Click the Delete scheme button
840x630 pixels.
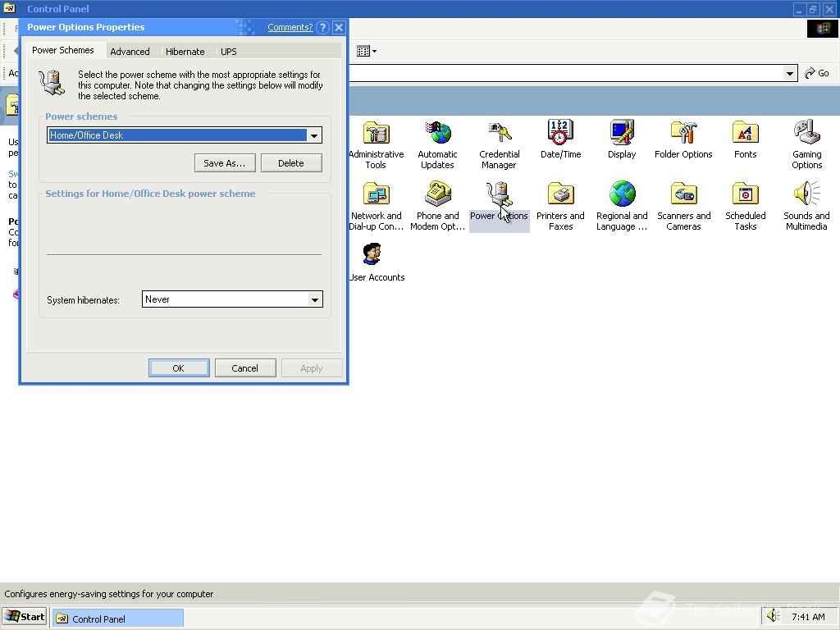tap(291, 163)
